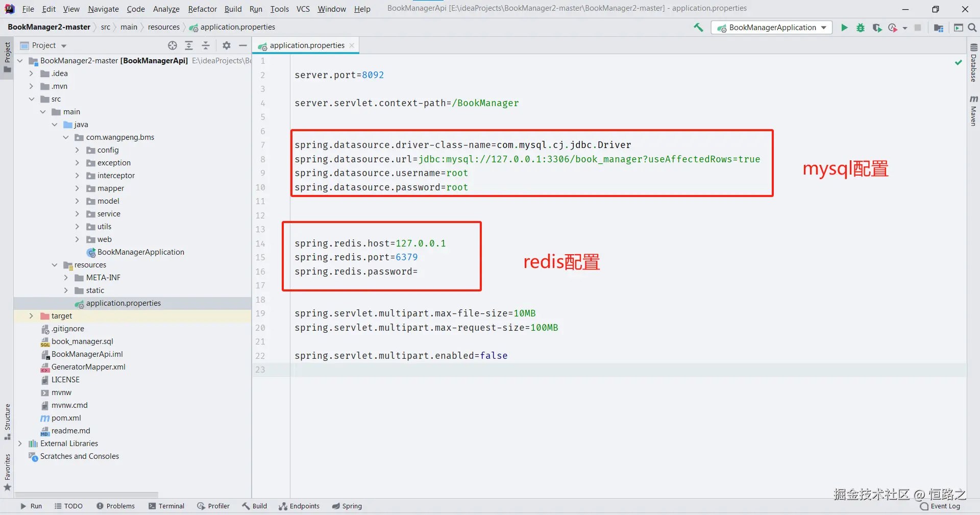
Task: Start debugging with the bug icon
Action: [861, 28]
